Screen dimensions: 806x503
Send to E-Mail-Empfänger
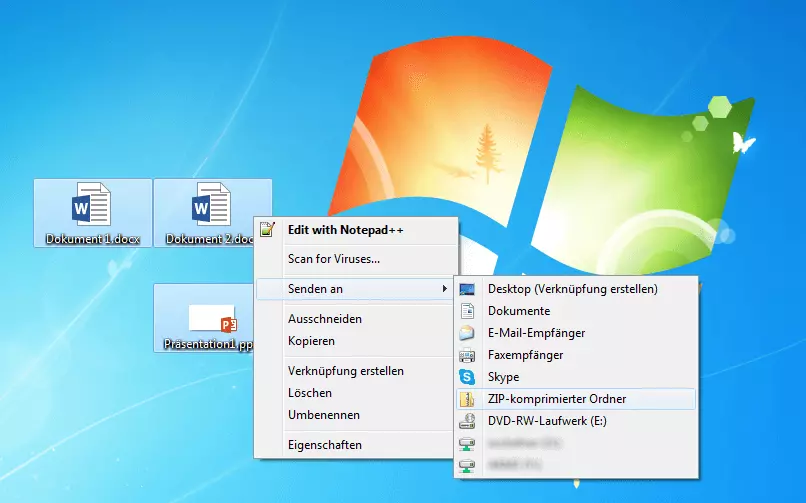576,333
